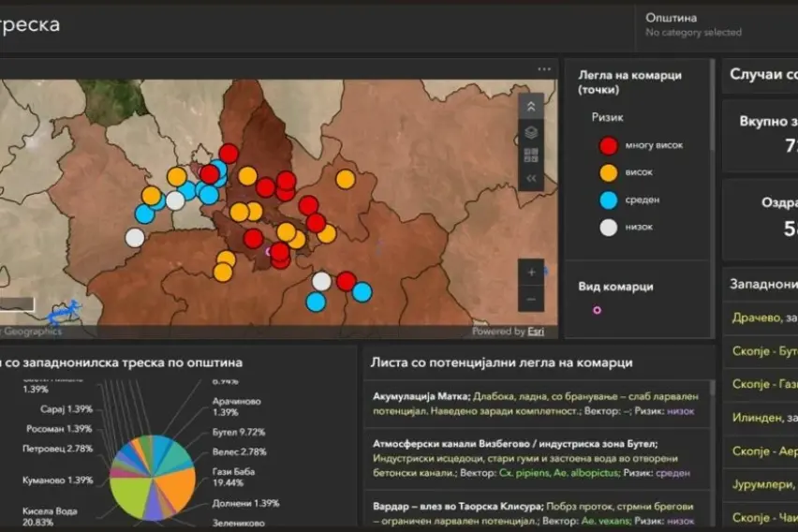Open the Акумулација Матка list entry
This screenshot has height=532, width=798.
click(537, 404)
